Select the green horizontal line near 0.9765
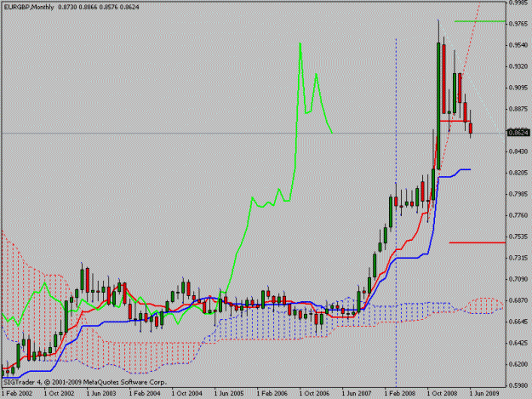 (480, 21)
